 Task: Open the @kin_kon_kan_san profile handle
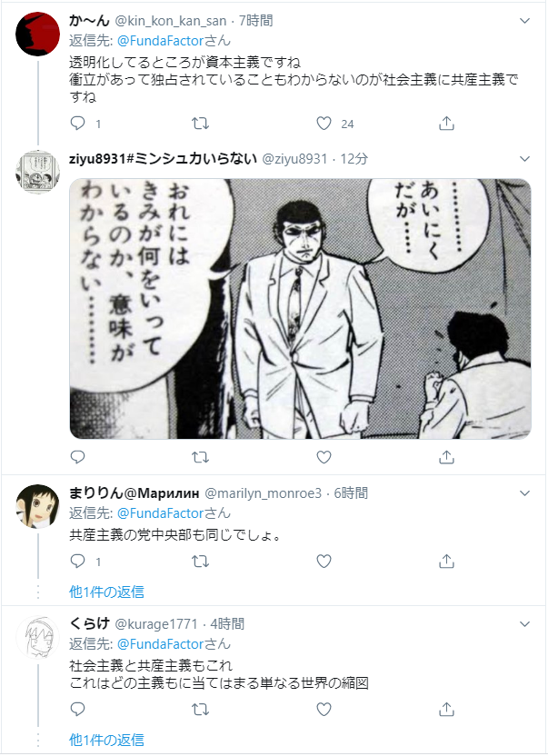(x=170, y=21)
